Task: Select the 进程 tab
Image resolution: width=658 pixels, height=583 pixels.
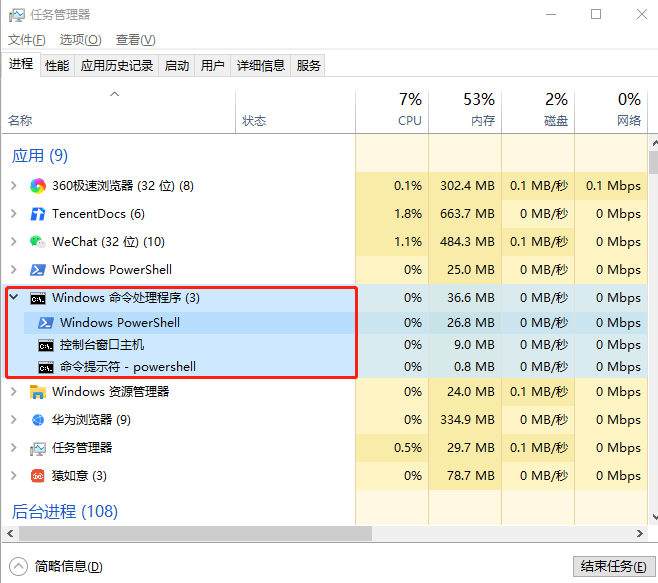Action: [x=21, y=64]
